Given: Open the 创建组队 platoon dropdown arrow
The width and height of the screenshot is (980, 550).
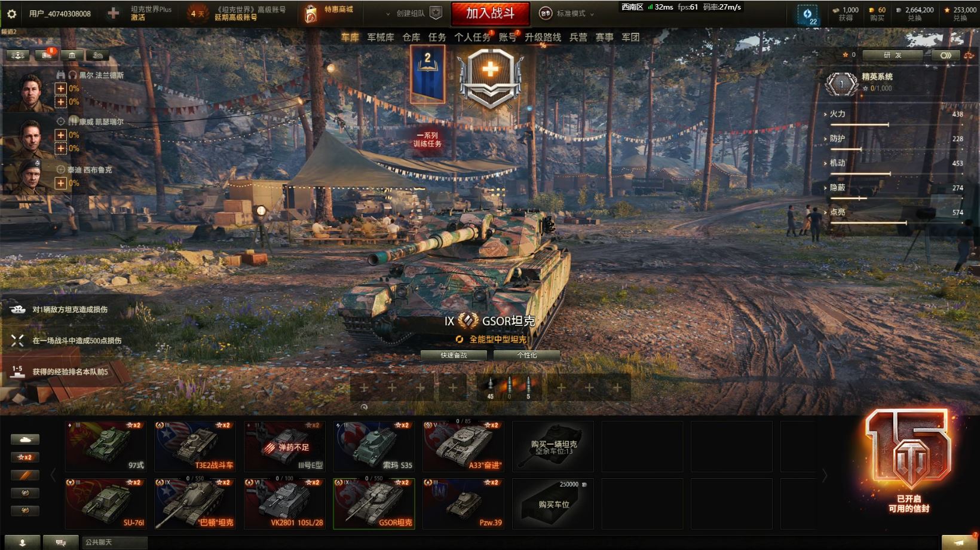Looking at the screenshot, I should click(388, 14).
